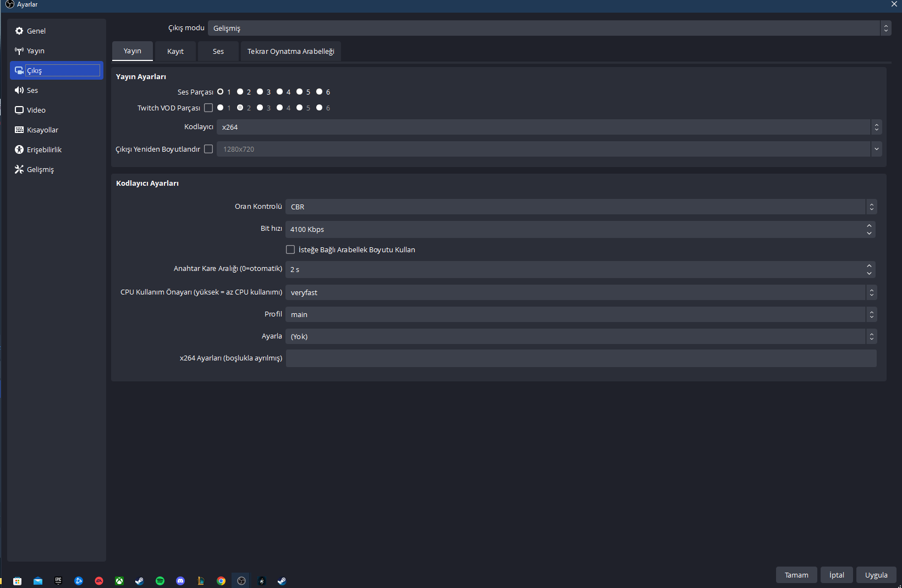
Task: Decrease Anahtar Kare Aralığı with down arrow
Action: click(869, 274)
